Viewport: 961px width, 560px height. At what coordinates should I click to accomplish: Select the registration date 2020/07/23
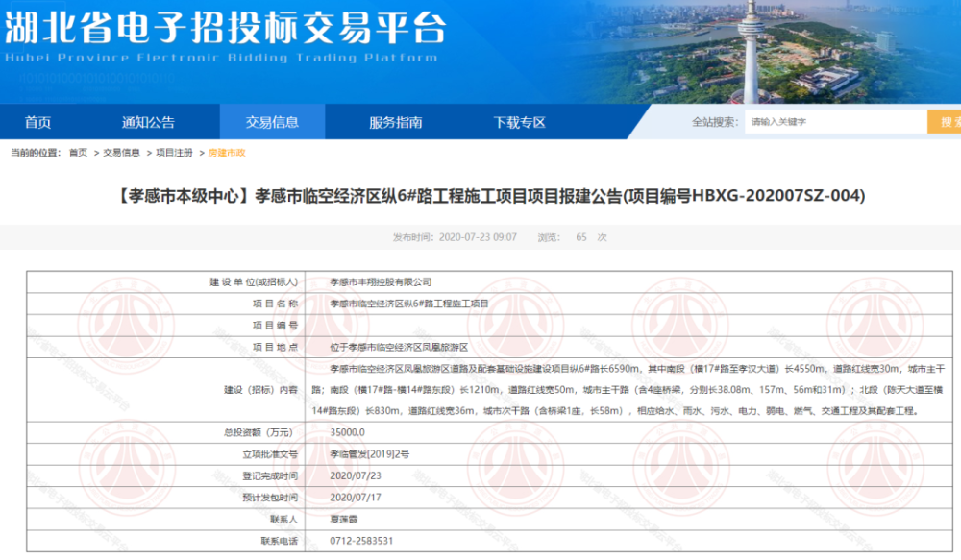pyautogui.click(x=356, y=476)
